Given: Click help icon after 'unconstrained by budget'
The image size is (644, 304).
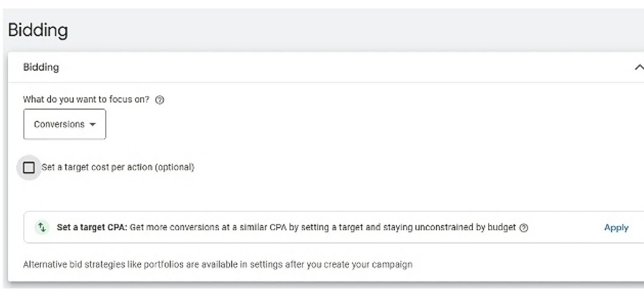Looking at the screenshot, I should click(x=524, y=228).
